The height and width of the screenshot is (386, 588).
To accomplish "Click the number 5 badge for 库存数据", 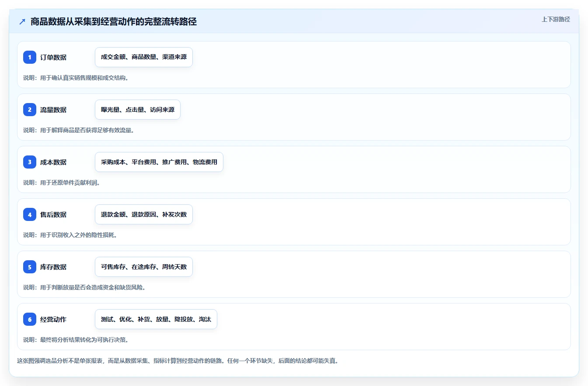I will (x=30, y=267).
